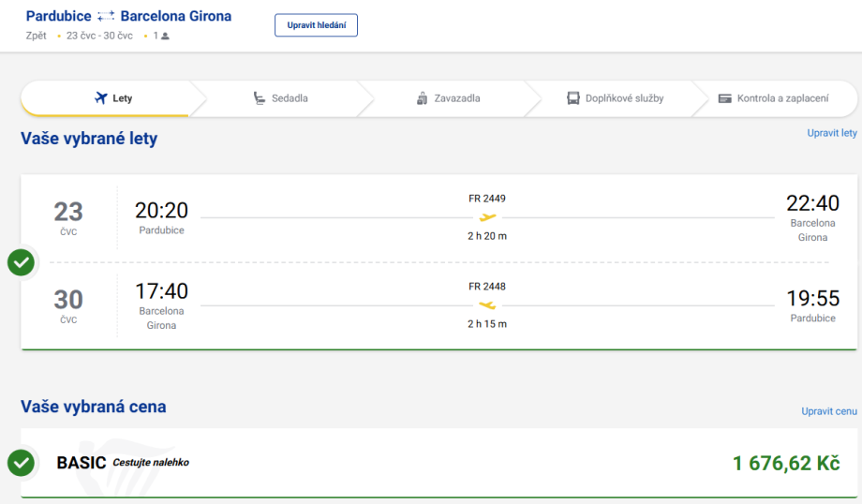Click the round-trip arrows icon between cities
This screenshot has width=862, height=504.
106,17
